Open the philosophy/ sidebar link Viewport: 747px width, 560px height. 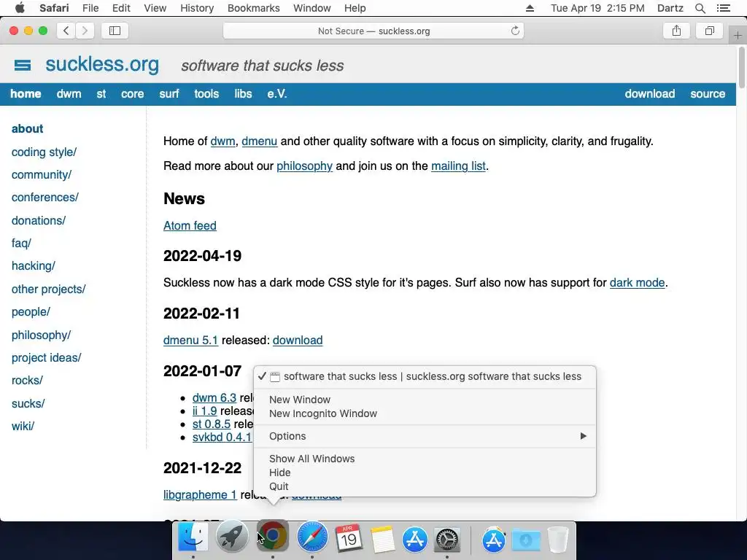point(41,335)
